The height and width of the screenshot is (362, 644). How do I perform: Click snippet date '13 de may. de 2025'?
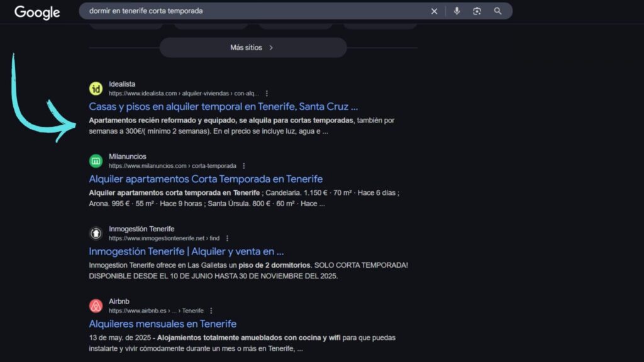click(119, 337)
